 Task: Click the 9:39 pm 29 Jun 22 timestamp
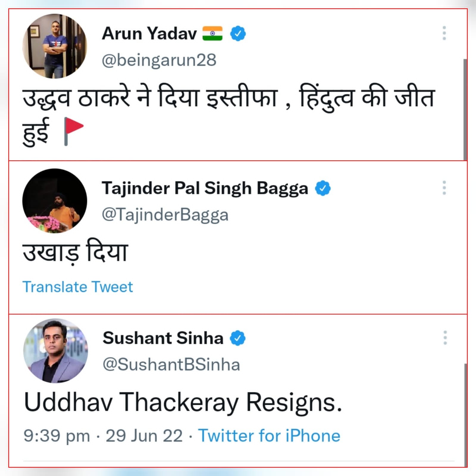[103, 436]
